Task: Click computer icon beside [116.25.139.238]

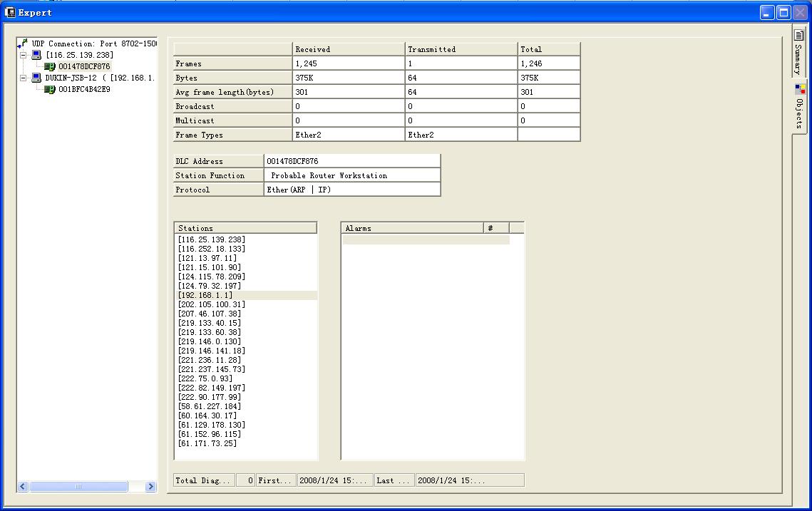Action: click(36, 55)
